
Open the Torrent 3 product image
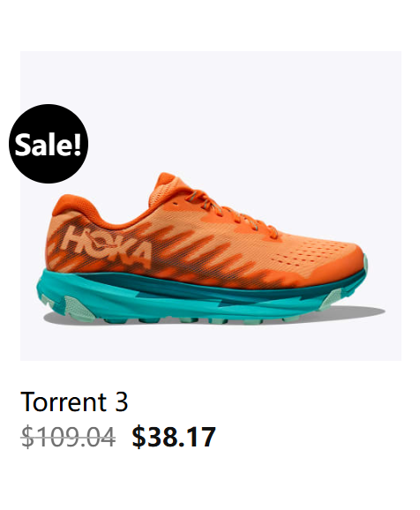(x=211, y=206)
